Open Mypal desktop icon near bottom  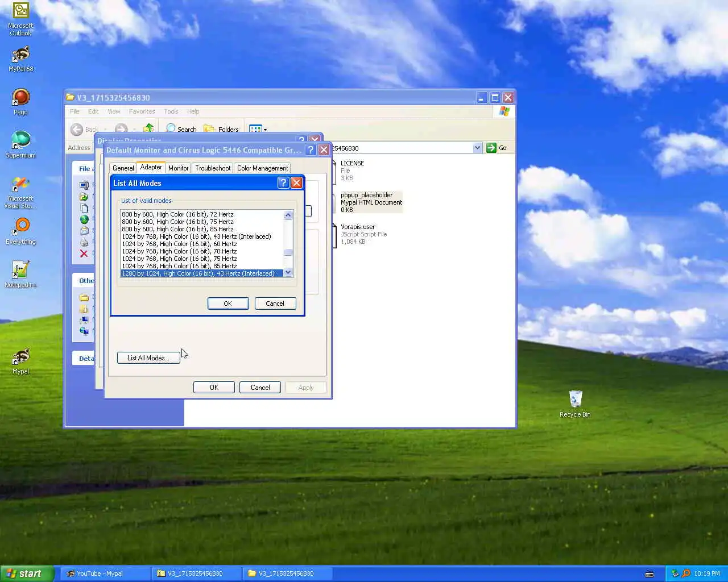[20, 361]
